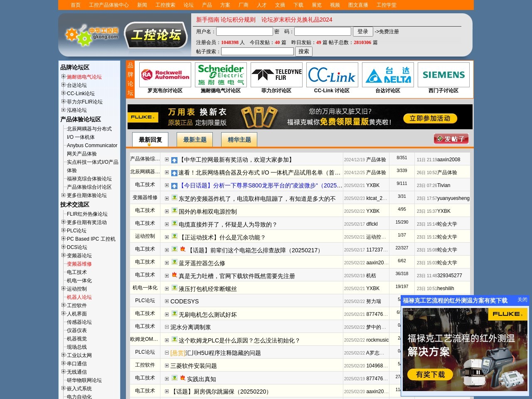This screenshot has height=399, width=532.
Task: Close the Fluke popup via 关闭
Action: 522,300
